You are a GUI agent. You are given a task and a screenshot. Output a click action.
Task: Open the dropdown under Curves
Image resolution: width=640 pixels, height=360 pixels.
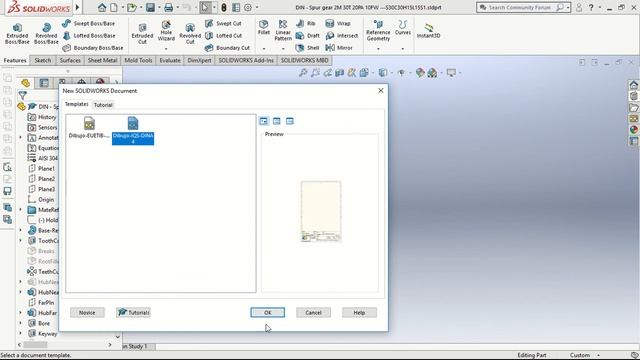tap(403, 49)
